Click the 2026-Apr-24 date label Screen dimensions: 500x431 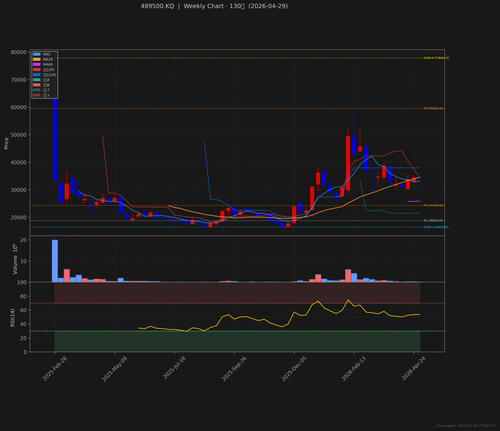pos(413,368)
